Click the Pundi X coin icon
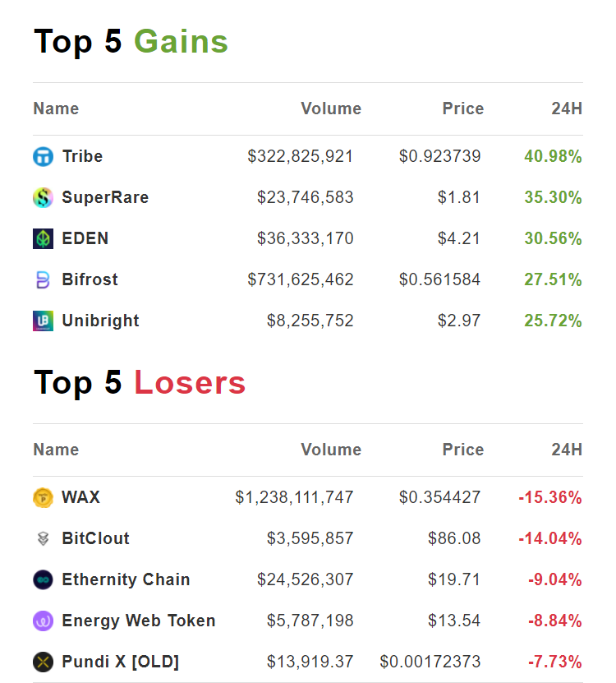 click(x=43, y=662)
